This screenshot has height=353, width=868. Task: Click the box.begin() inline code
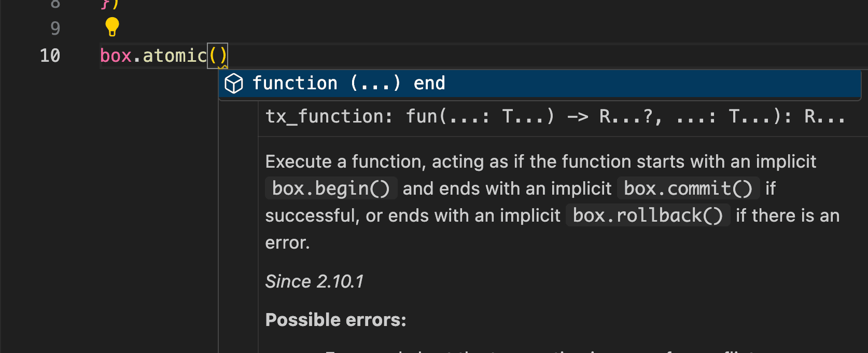[331, 188]
